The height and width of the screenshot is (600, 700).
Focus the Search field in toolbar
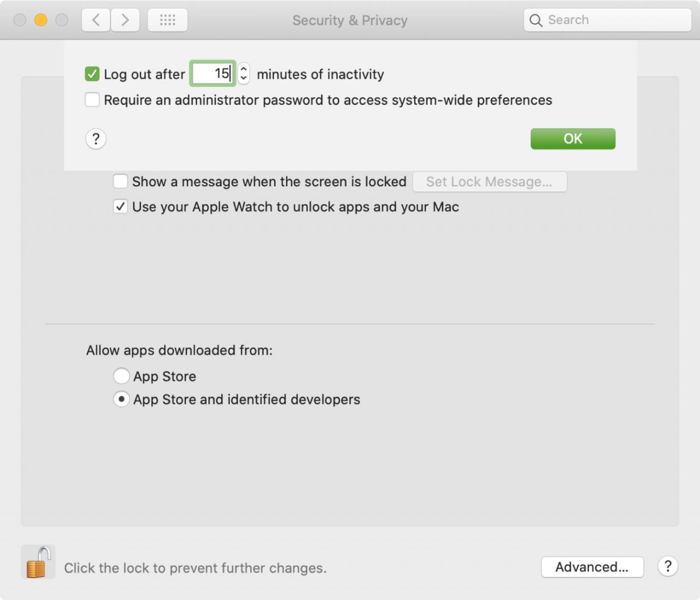point(608,20)
